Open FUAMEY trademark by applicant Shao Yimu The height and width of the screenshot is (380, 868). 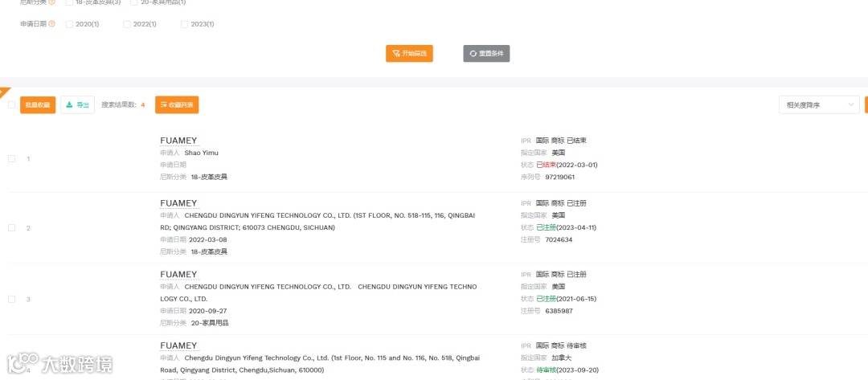pos(178,141)
